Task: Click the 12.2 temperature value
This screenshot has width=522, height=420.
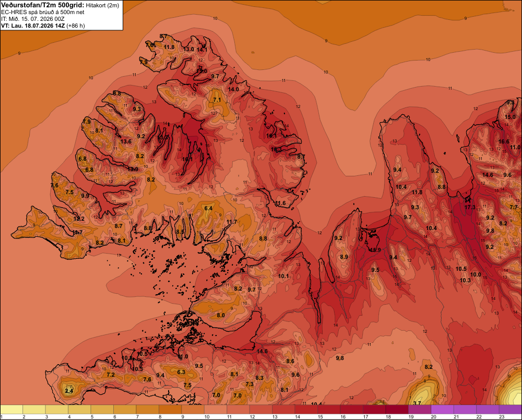Action: [x=79, y=219]
